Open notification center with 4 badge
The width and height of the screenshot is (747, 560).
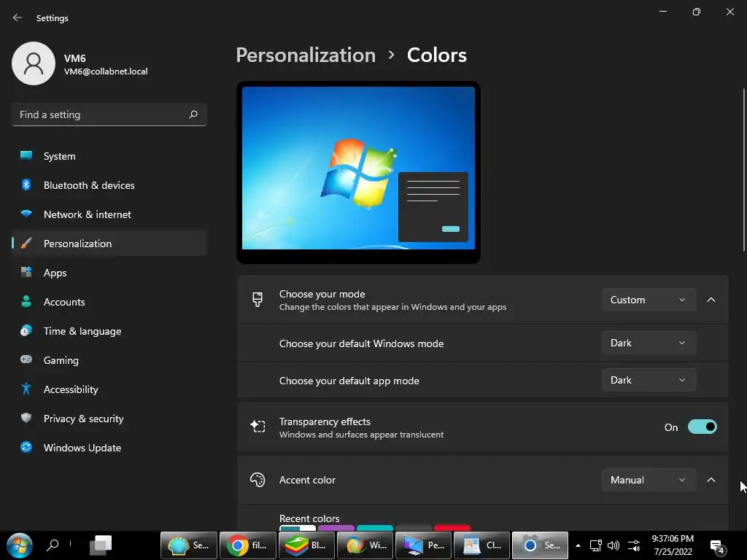click(x=718, y=547)
